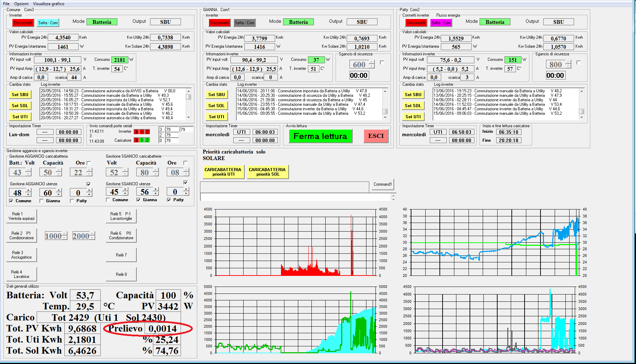Image resolution: width=636 pixels, height=364 pixels.
Task: Click the green Ferma lettura button
Action: 320,136
